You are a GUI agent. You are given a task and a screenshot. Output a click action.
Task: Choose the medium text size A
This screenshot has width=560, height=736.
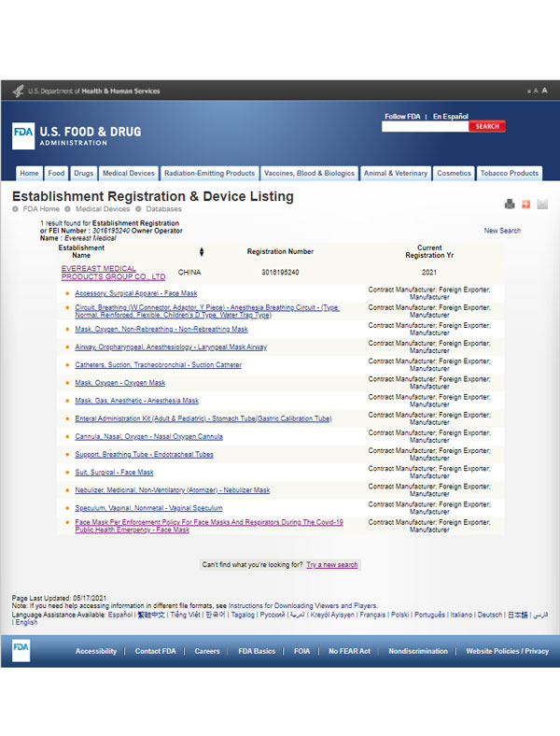coord(536,91)
